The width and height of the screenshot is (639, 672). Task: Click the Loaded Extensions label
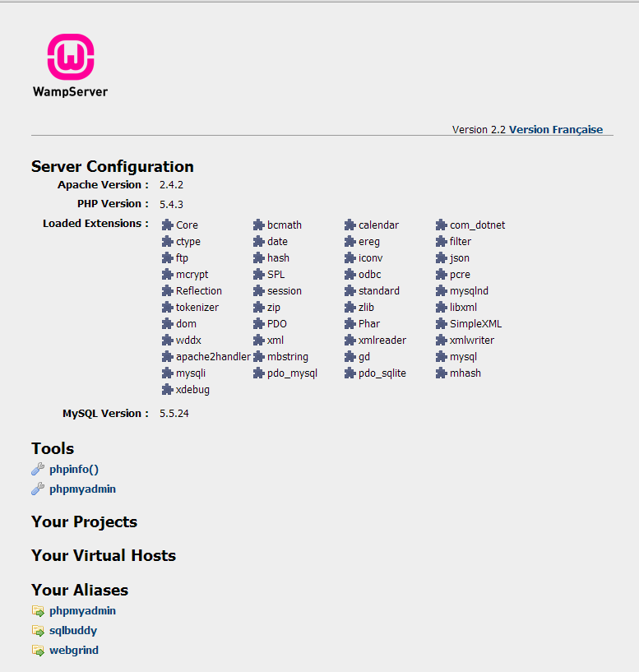95,224
